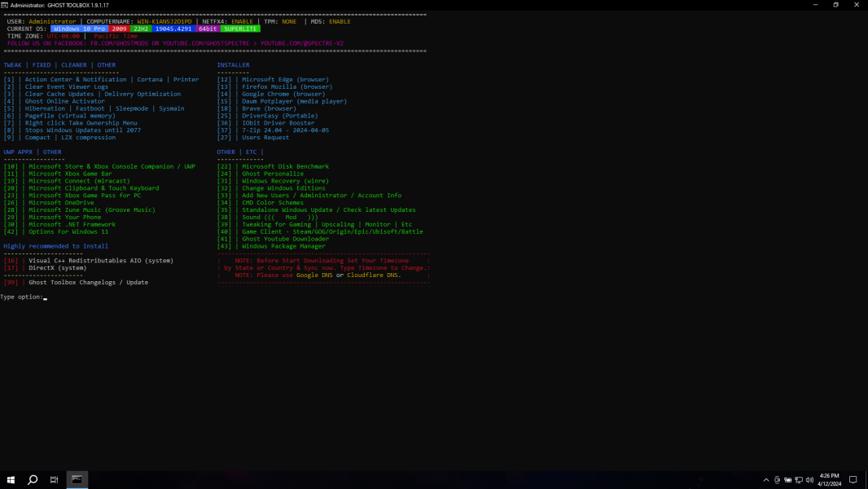Select option 1 Action Center & Notification
Image resolution: width=868 pixels, height=489 pixels.
(101, 80)
